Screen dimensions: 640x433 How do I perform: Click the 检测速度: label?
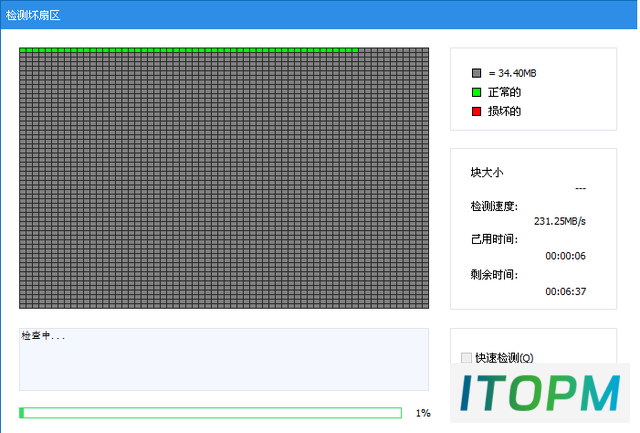tap(494, 207)
